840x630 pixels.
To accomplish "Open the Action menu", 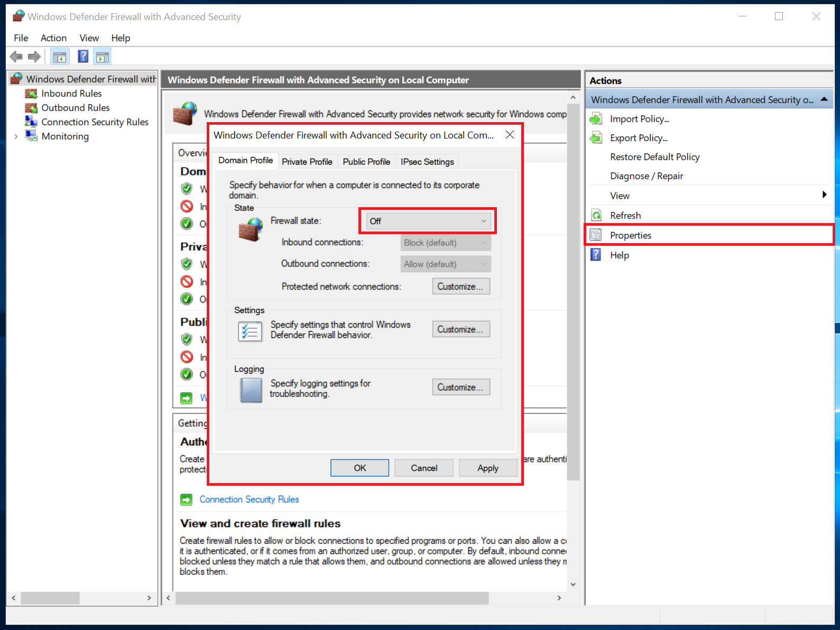I will (54, 38).
